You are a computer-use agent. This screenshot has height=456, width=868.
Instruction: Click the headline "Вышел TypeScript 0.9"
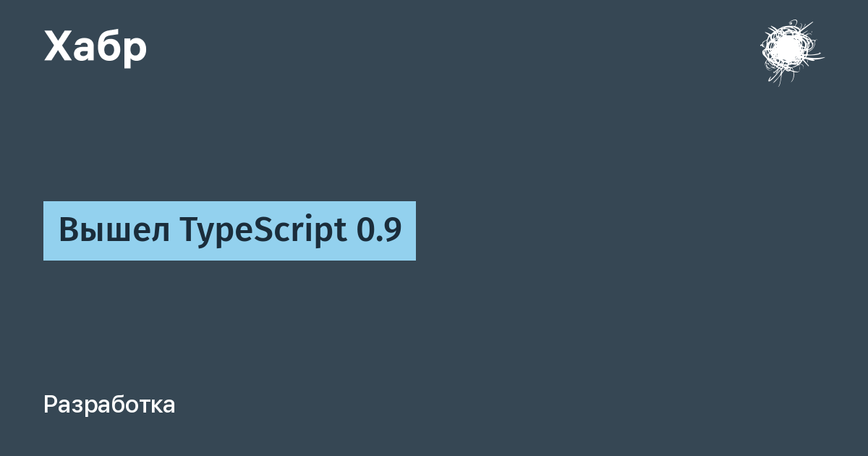[229, 231]
